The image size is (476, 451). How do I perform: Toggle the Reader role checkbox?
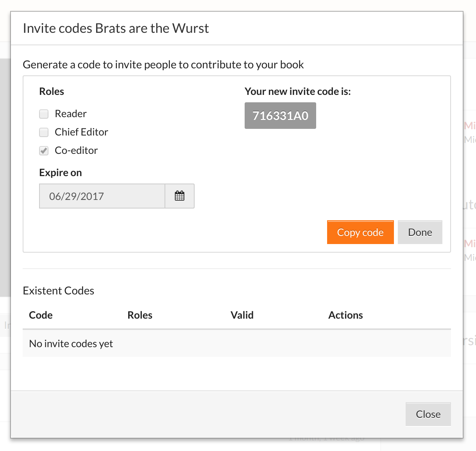(x=44, y=114)
